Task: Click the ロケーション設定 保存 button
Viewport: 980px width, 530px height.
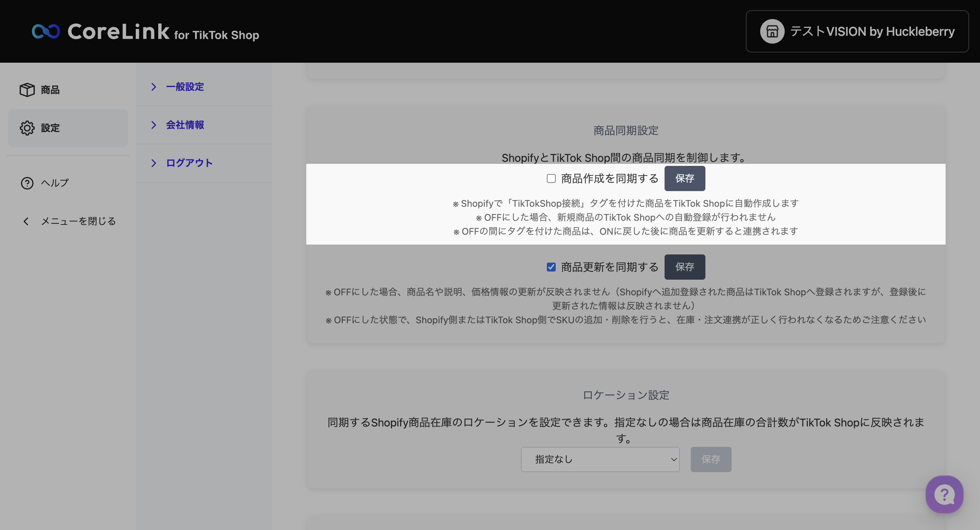Action: [710, 459]
